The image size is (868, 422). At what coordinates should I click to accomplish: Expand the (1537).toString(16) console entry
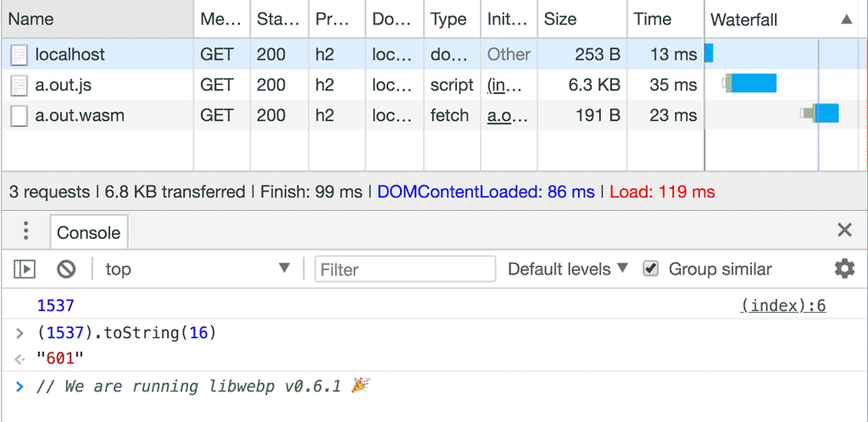pyautogui.click(x=20, y=333)
